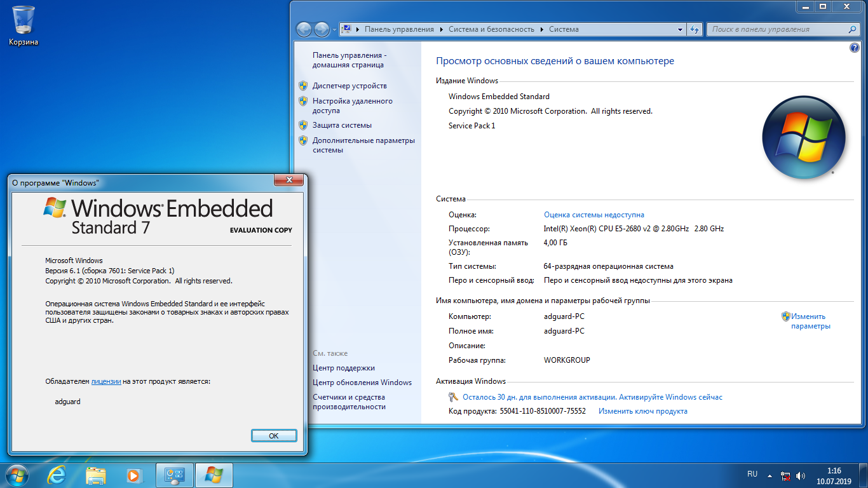Open 'Диспетчер устройств' link
Image resolution: width=868 pixels, height=488 pixels.
[x=349, y=86]
